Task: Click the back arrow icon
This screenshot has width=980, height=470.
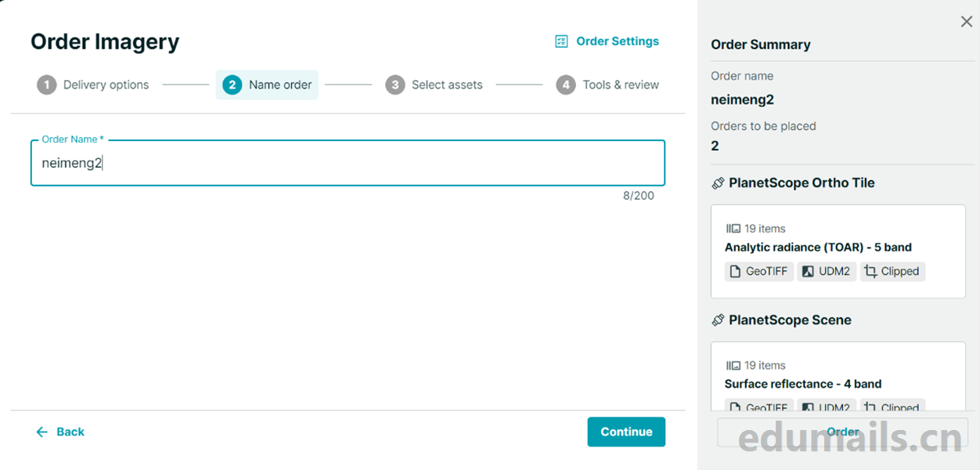Action: (42, 432)
